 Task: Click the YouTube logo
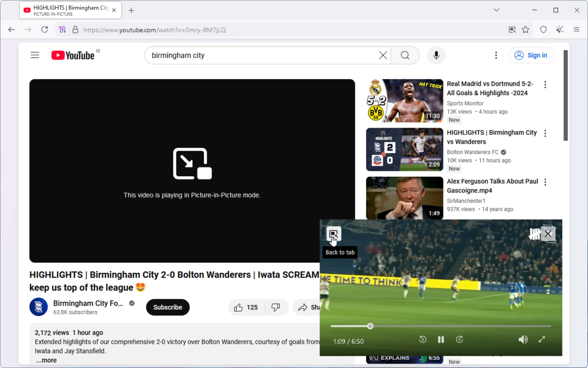point(73,55)
